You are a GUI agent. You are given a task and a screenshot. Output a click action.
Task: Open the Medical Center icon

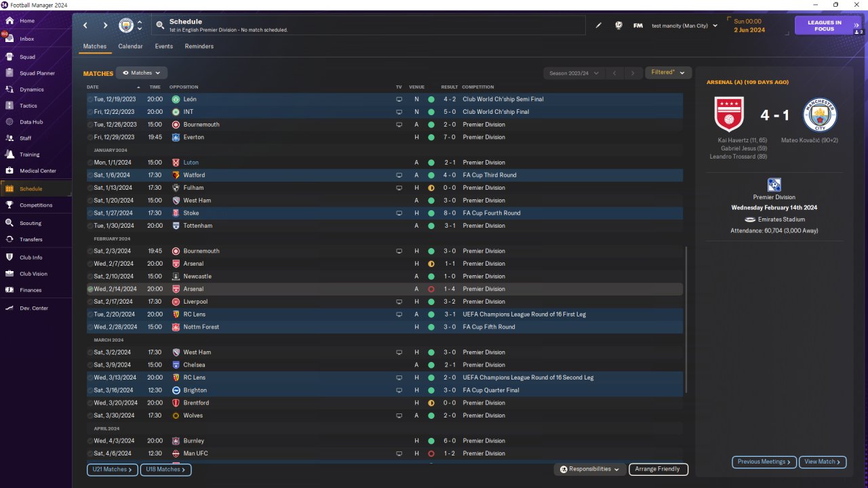pos(9,171)
